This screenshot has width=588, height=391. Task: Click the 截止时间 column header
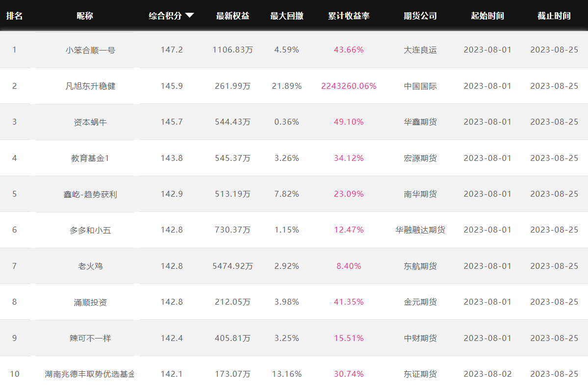554,16
